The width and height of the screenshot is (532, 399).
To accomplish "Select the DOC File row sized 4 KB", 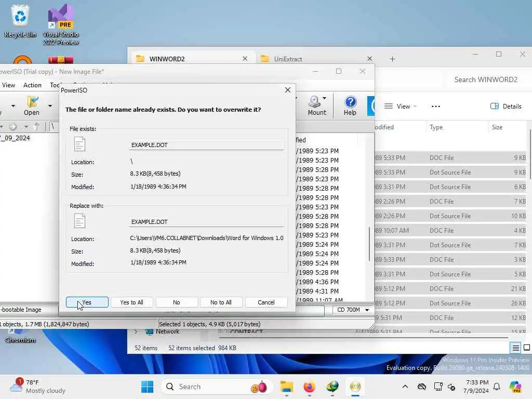I will pos(450,230).
